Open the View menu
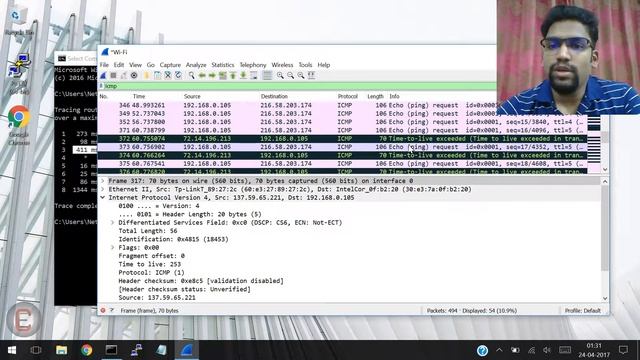Viewport: 640px width, 360px height. point(136,65)
